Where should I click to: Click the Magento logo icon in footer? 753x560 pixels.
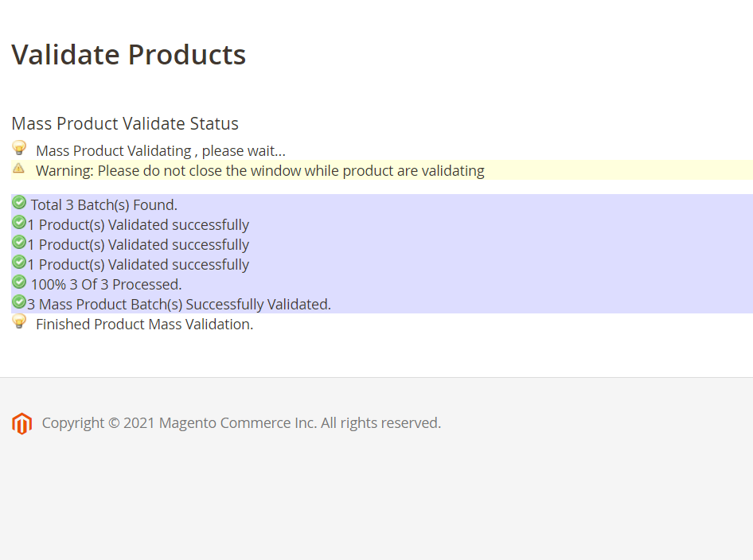21,424
